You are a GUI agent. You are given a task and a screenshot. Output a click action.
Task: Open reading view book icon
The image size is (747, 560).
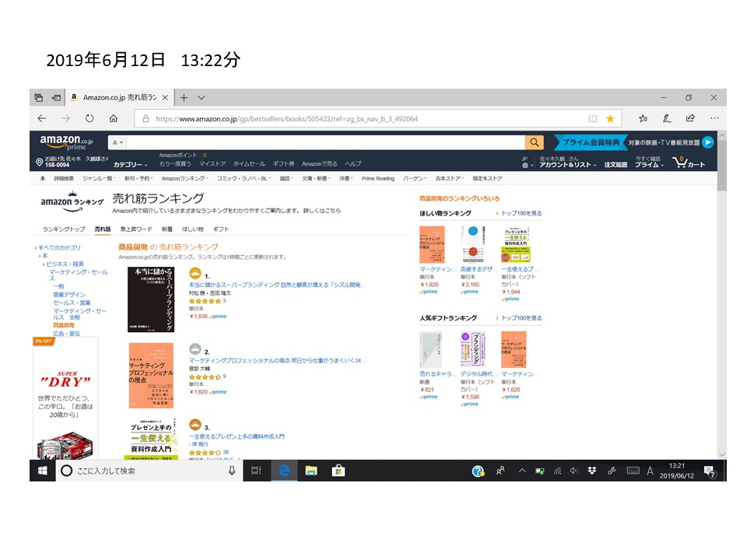pos(593,118)
